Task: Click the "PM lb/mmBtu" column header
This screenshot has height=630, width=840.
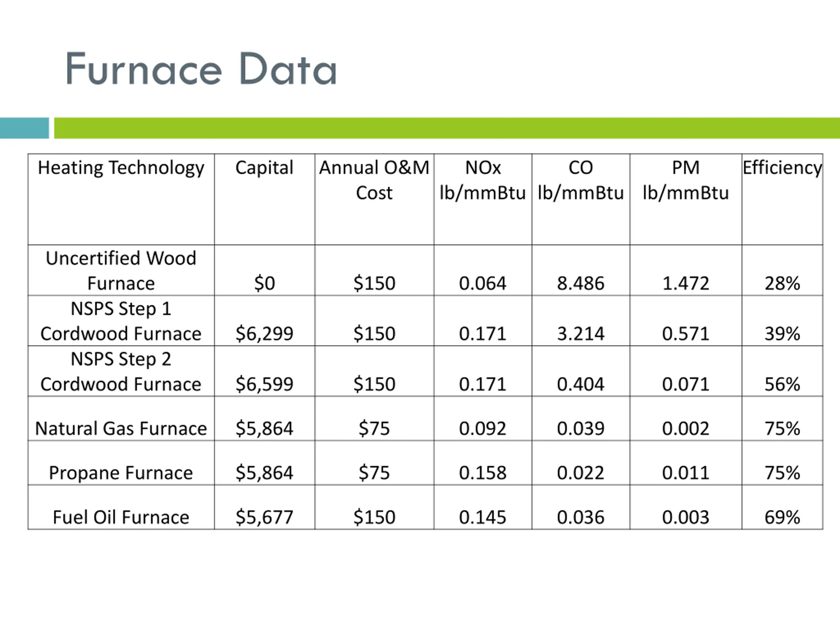Action: tap(685, 180)
